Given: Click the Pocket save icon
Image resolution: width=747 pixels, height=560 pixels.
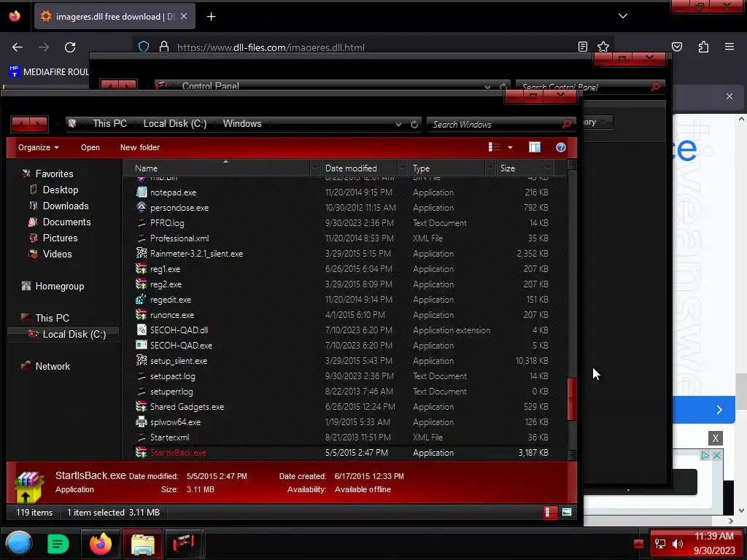Looking at the screenshot, I should pyautogui.click(x=677, y=47).
